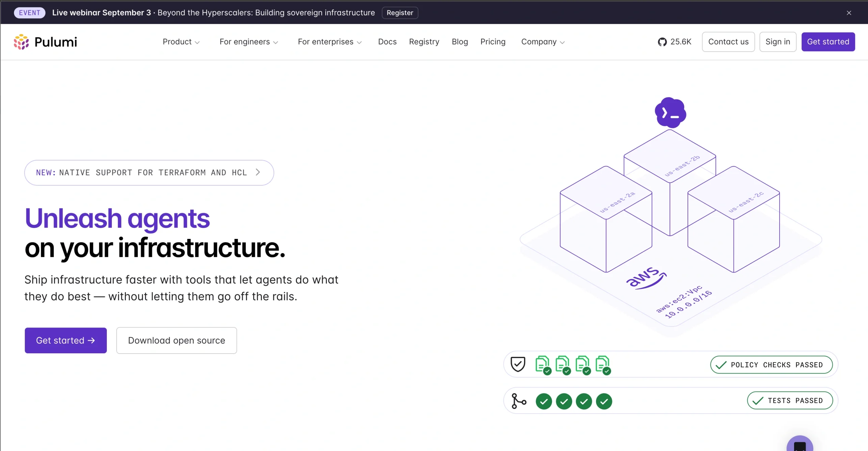
Task: Click the TESTS PASSED badge text
Action: coord(795,401)
